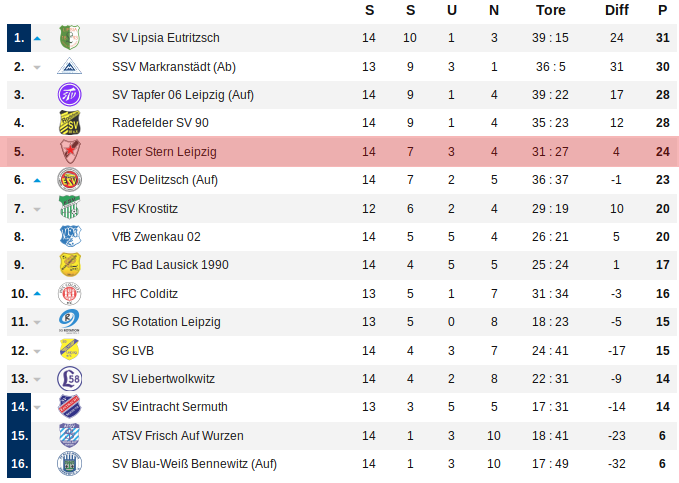Viewport: 679px width, 483px height.
Task: Open the HFC Colditz team link
Action: coord(145,294)
